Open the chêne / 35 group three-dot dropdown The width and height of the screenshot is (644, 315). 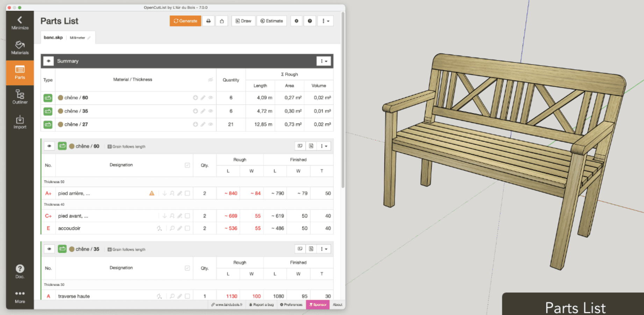(324, 249)
